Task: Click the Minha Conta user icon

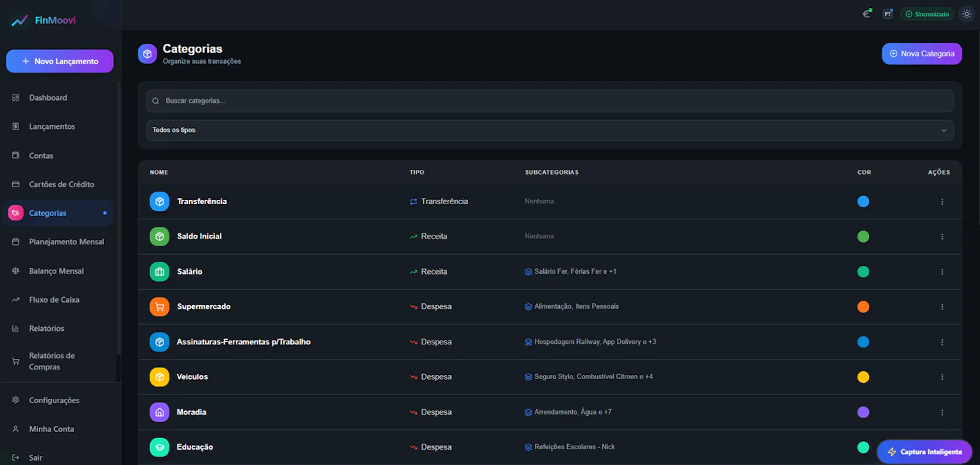Action: point(16,429)
